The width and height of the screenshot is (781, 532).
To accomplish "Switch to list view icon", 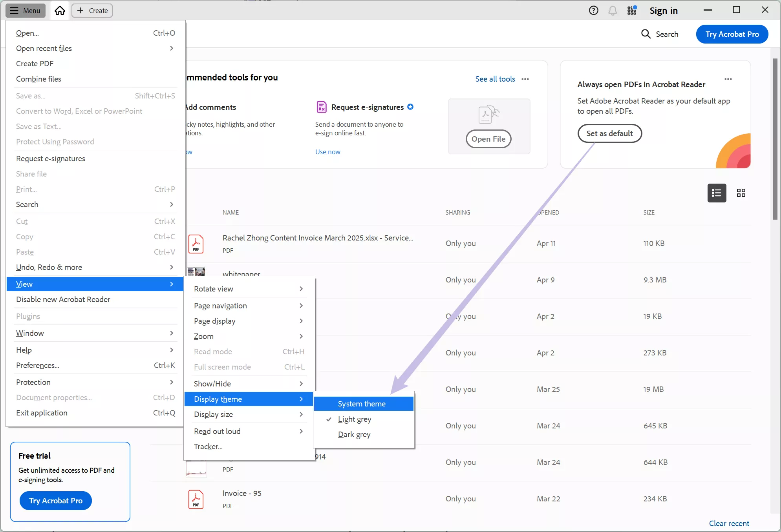I will 717,193.
